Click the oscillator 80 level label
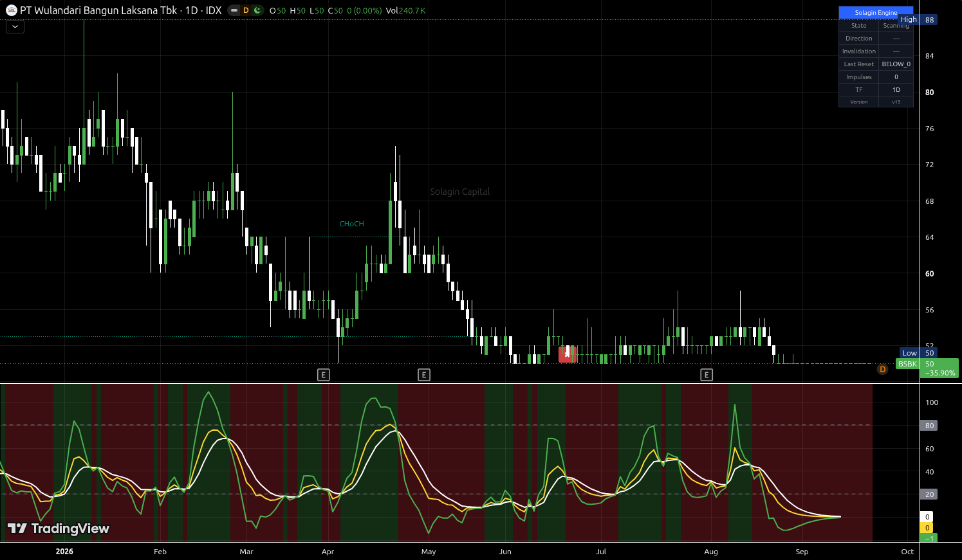 pyautogui.click(x=929, y=426)
